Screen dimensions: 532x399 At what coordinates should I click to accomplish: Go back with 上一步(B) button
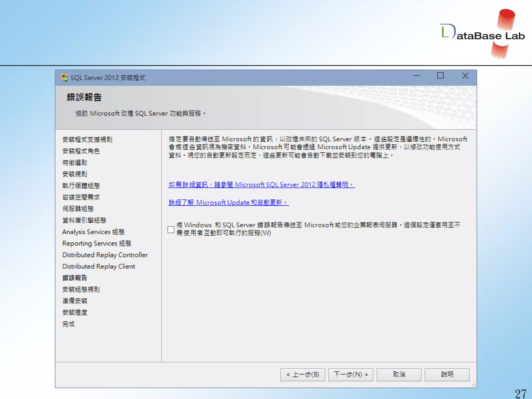(302, 375)
